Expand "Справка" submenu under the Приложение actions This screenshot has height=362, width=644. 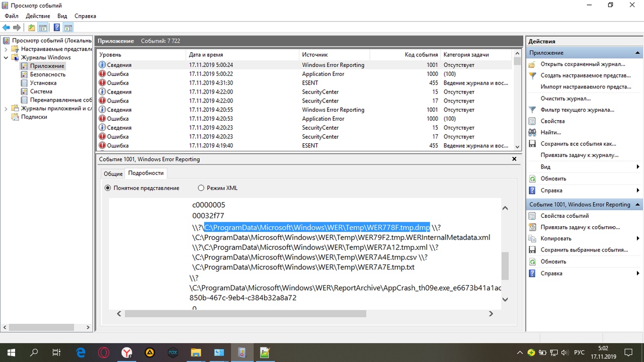coord(638,191)
